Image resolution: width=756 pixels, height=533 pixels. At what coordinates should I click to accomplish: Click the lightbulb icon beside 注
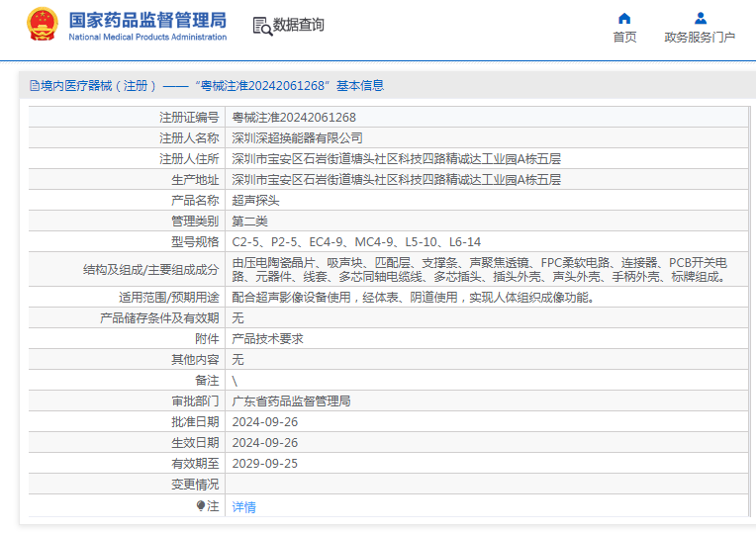click(201, 505)
